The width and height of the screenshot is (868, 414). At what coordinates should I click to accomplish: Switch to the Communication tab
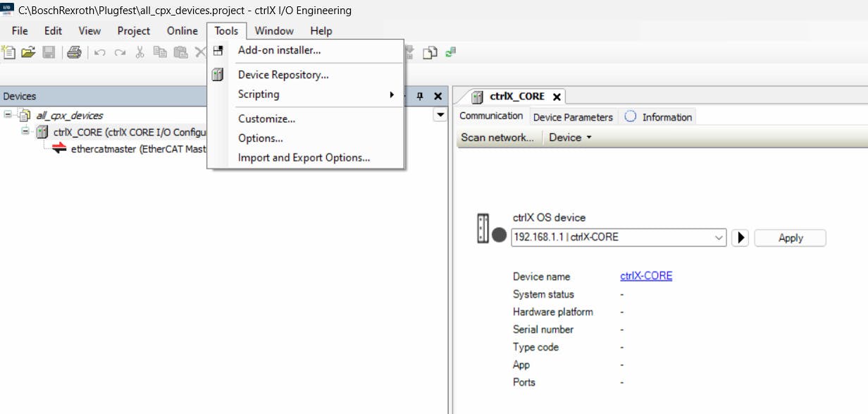491,116
